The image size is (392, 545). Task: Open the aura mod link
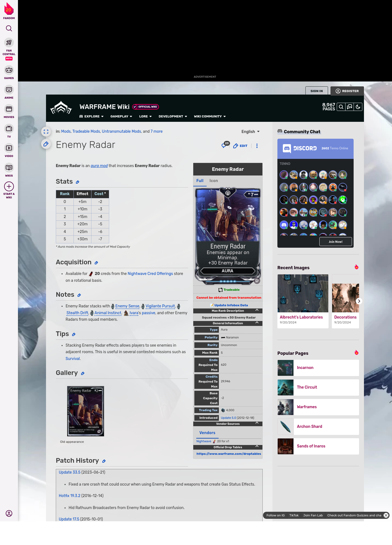99,166
